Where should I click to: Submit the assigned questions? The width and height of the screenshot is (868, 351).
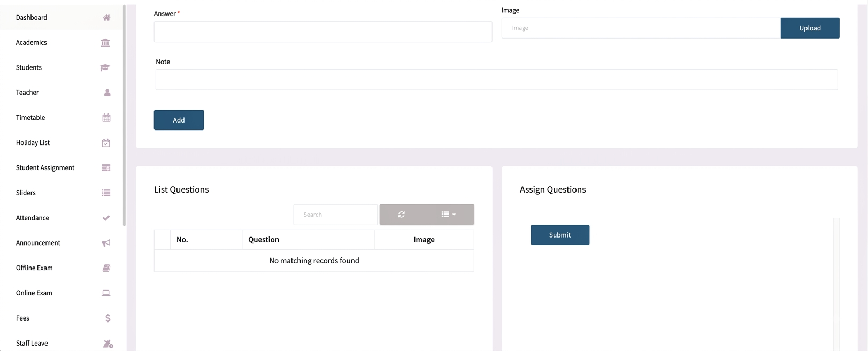click(x=560, y=235)
